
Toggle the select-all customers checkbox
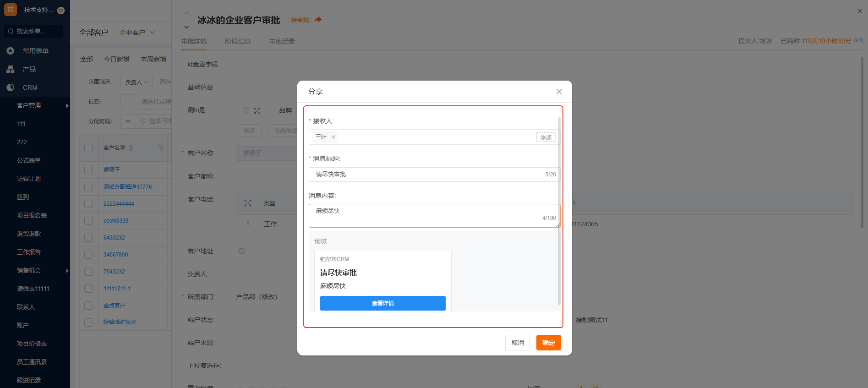point(88,148)
